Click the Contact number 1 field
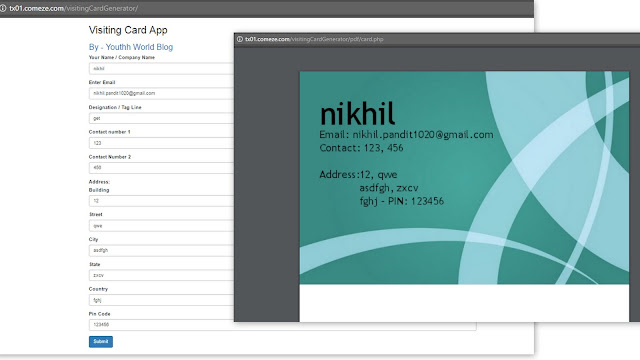Image resolution: width=640 pixels, height=360 pixels. tap(162, 143)
